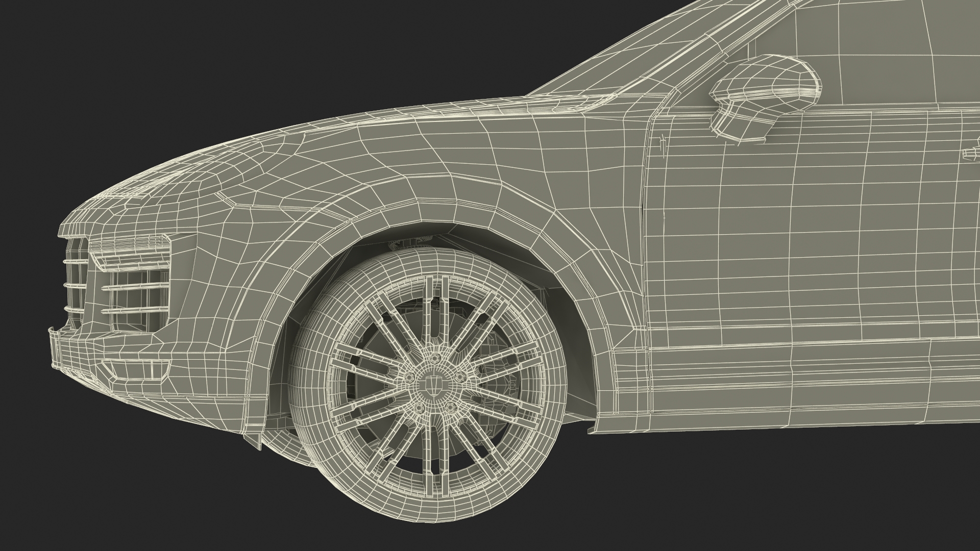Select the topmost lug nut on wheel
980x551 pixels.
tap(433, 358)
